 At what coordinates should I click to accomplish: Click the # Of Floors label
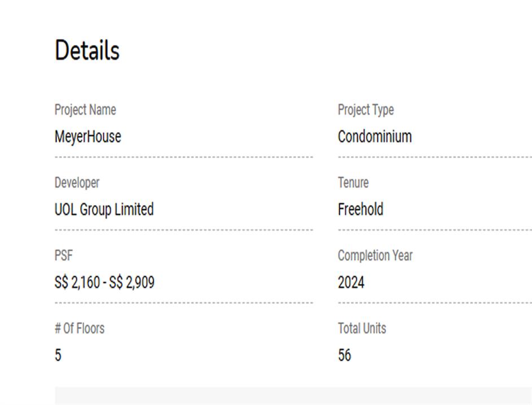point(79,328)
